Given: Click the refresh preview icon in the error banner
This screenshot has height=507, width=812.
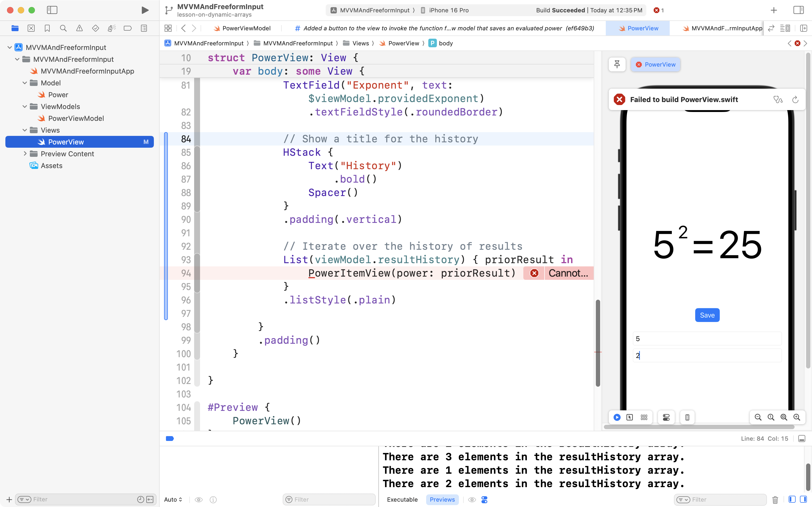Looking at the screenshot, I should tap(795, 100).
